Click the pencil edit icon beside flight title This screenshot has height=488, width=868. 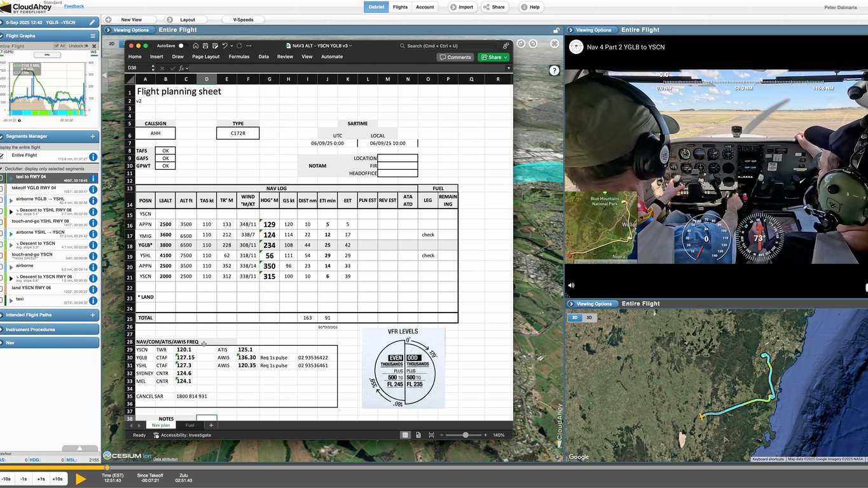[92, 22]
